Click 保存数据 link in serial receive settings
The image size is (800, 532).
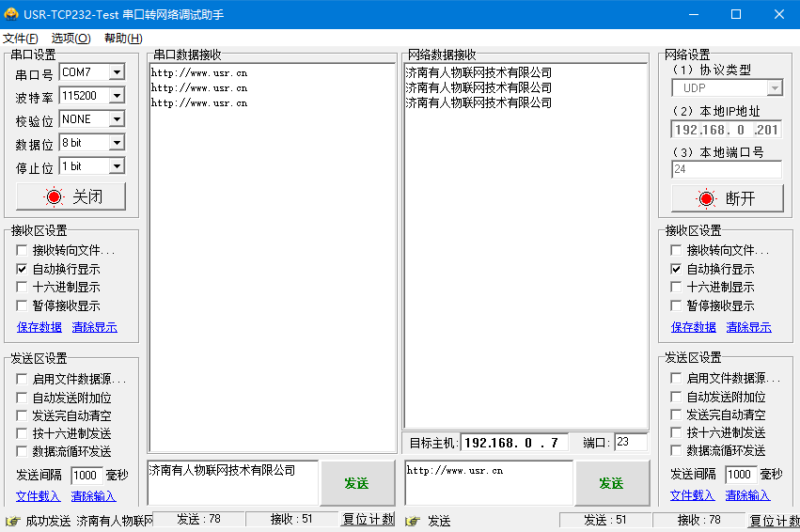pyautogui.click(x=39, y=327)
